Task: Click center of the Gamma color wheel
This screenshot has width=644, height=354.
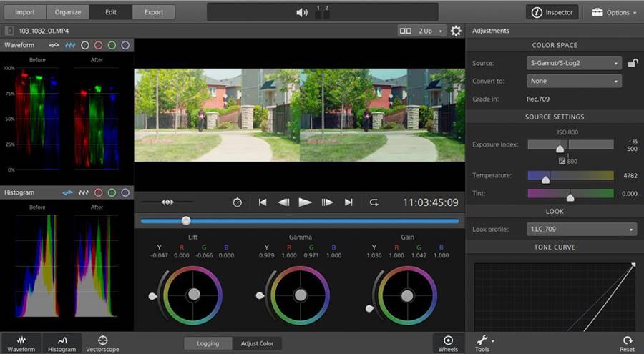Action: (301, 295)
